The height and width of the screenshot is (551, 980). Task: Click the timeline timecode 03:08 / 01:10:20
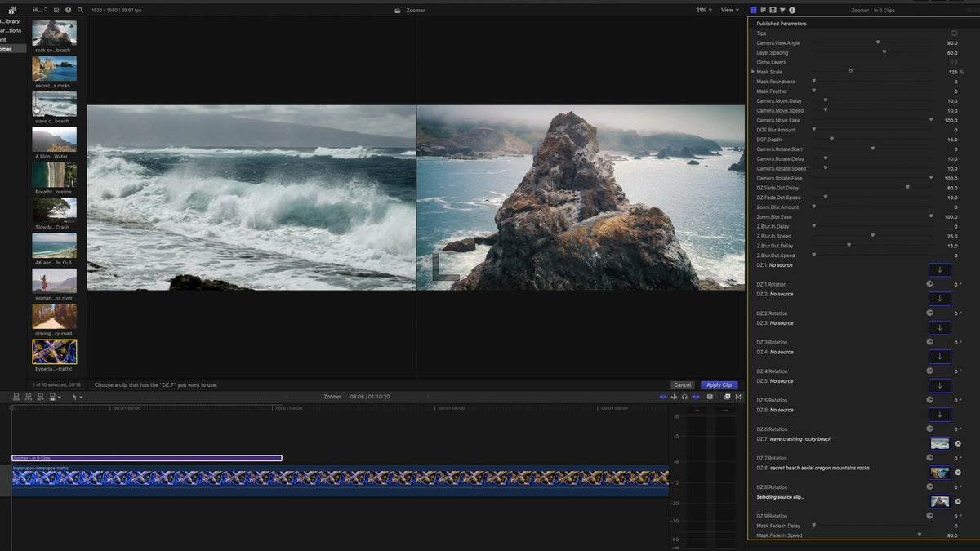[x=370, y=397]
